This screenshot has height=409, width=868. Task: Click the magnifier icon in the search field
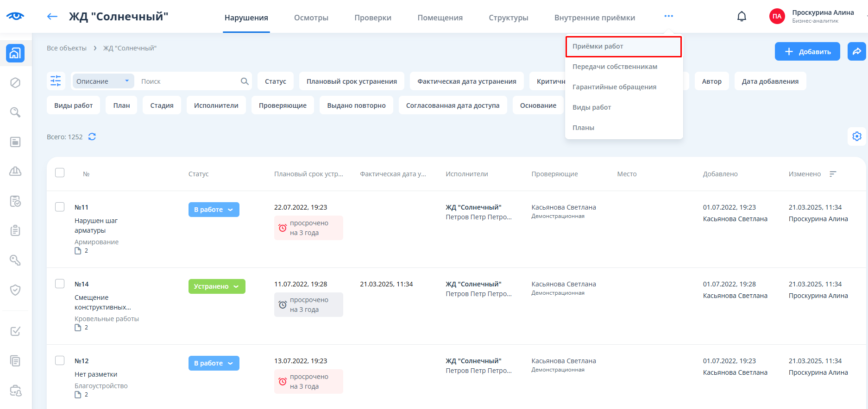245,81
